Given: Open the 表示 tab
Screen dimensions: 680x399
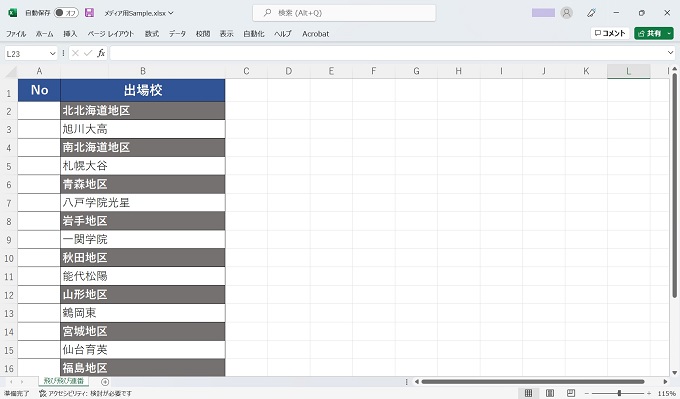Looking at the screenshot, I should coord(226,34).
